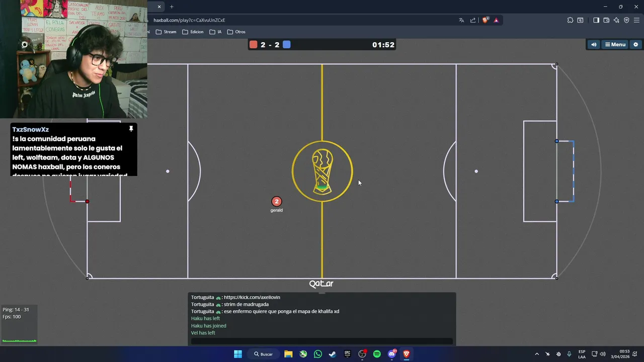The image size is (644, 362).
Task: Open Brave Wallet icon
Action: 606,20
